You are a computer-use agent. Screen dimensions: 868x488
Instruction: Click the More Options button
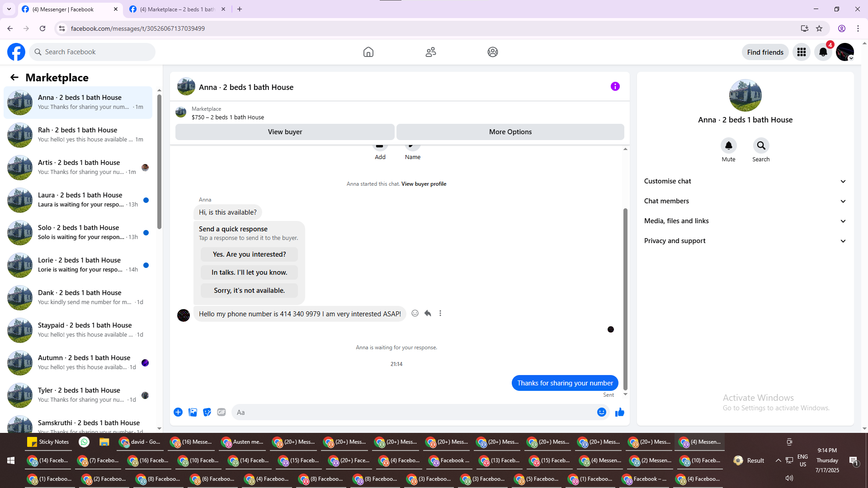pos(510,132)
